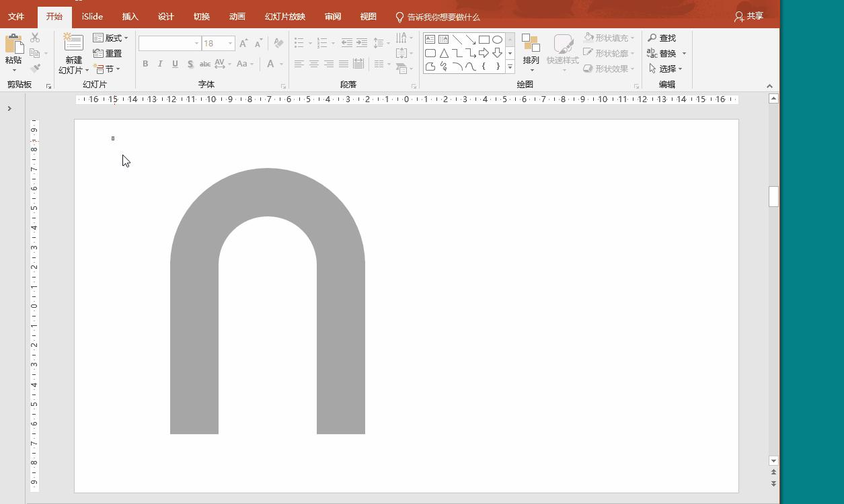Open the 版式 layout dropdown

click(x=111, y=38)
